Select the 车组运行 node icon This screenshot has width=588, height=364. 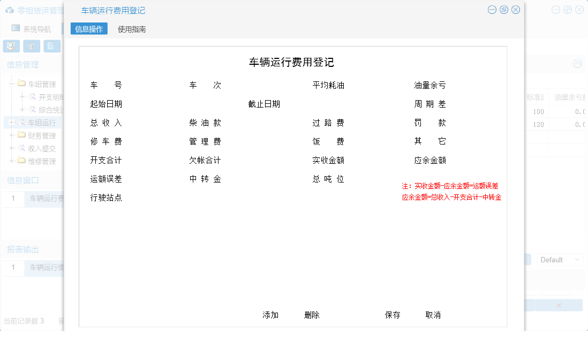tap(21, 122)
